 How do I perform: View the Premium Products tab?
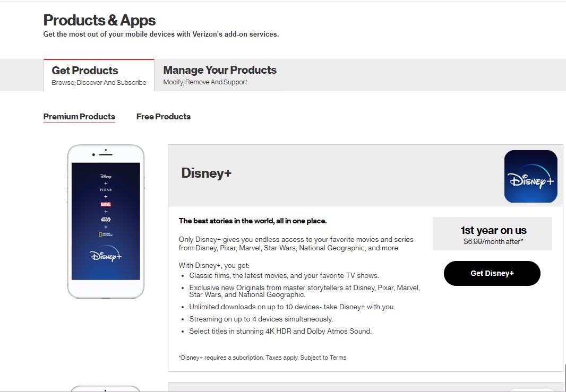(79, 117)
